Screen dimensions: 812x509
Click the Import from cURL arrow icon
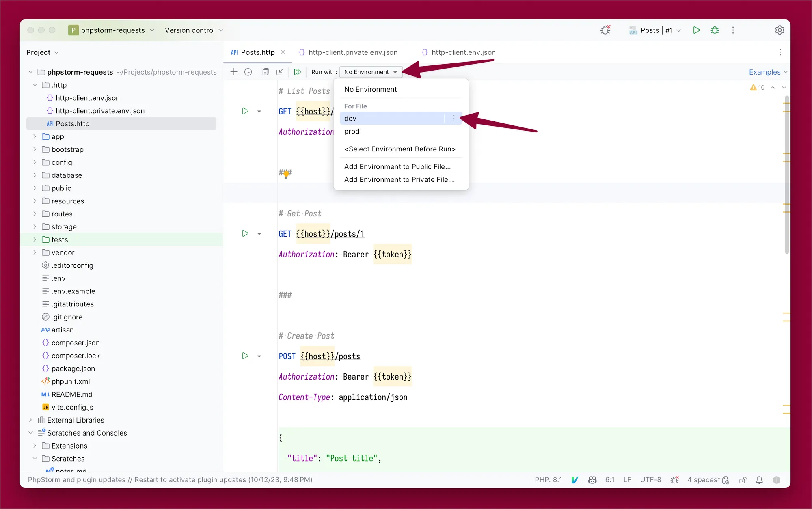pyautogui.click(x=280, y=72)
